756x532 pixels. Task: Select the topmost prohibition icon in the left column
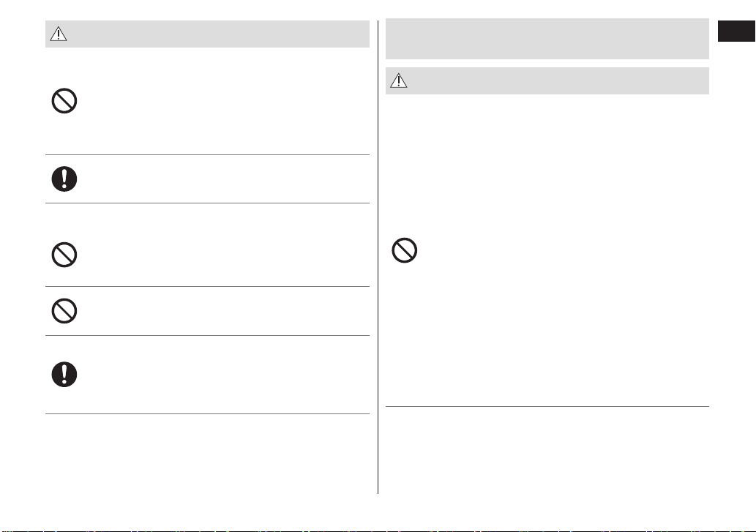(x=64, y=101)
